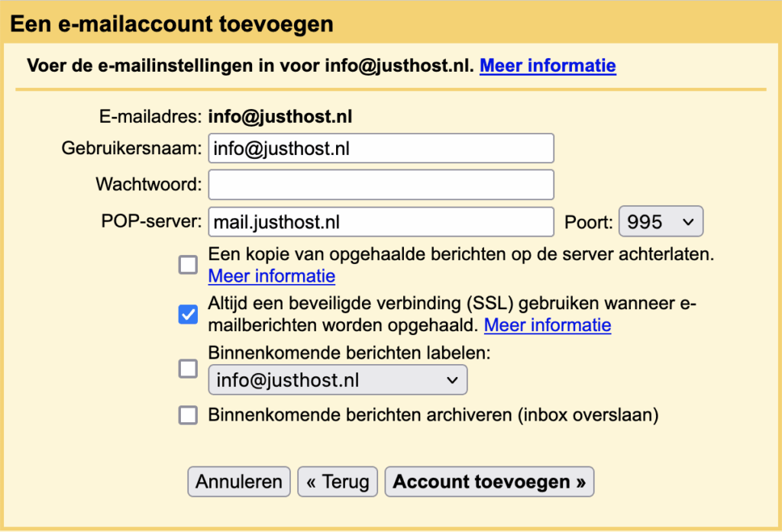Uncheck the SSL secure connection checkbox

[x=188, y=314]
